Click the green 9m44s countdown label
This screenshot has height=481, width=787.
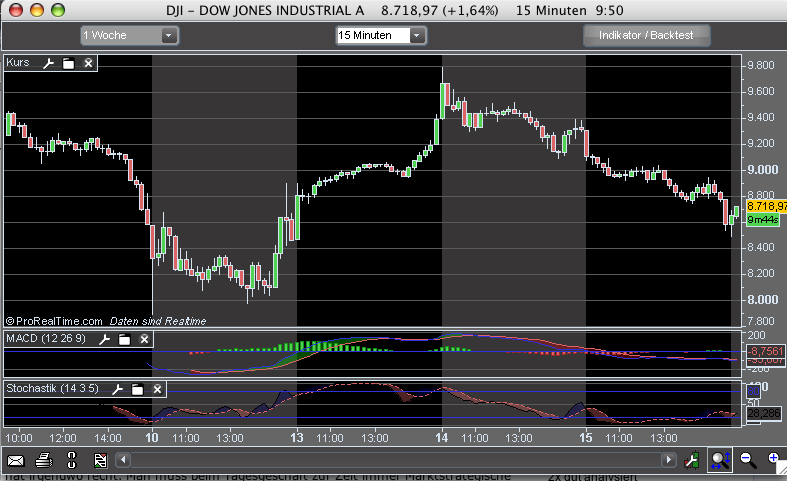pyautogui.click(x=762, y=220)
